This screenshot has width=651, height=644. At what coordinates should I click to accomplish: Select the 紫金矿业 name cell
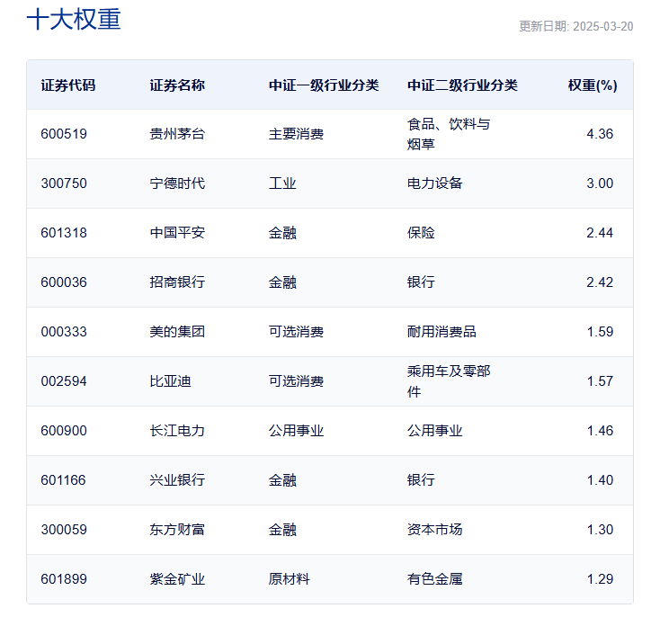[177, 578]
